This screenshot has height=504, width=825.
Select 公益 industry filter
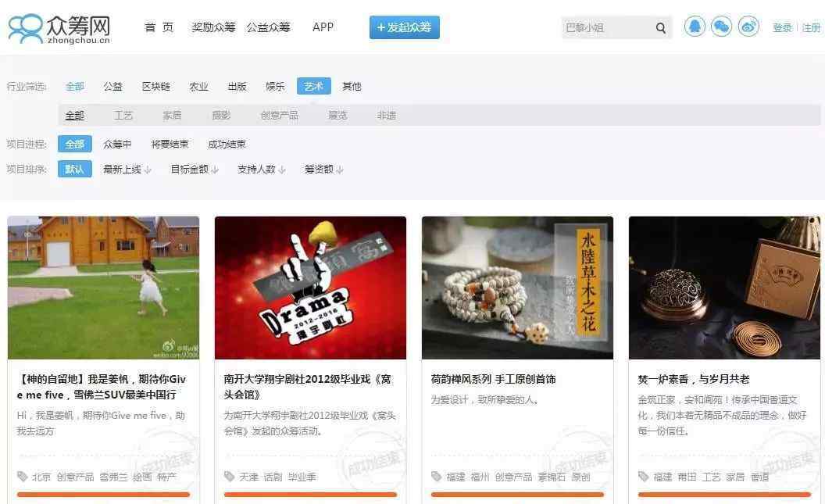point(112,86)
